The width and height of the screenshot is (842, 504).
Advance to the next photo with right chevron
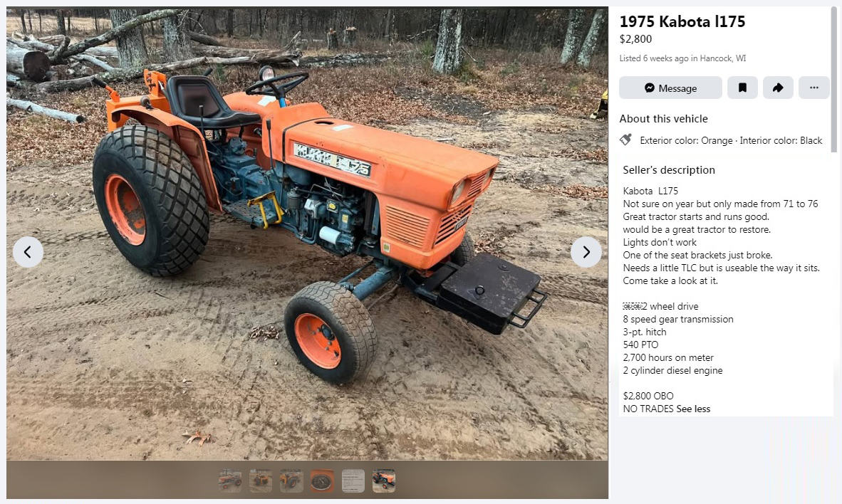coord(586,252)
